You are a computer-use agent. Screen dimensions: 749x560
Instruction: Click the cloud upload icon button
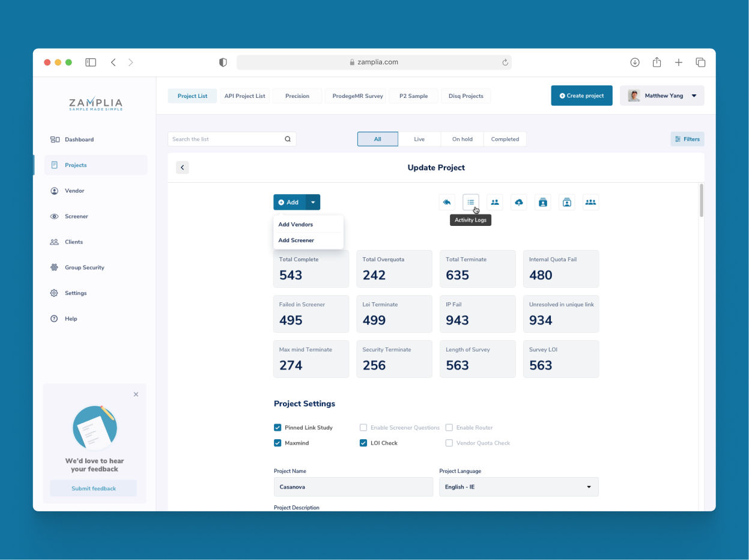point(519,202)
